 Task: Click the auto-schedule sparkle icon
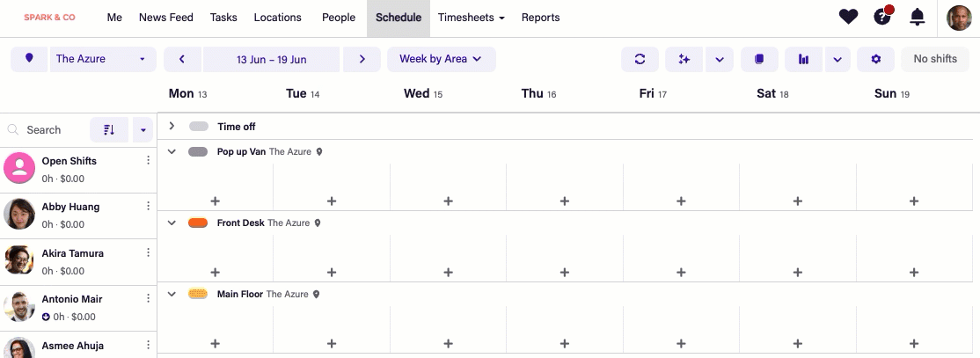[x=684, y=59]
